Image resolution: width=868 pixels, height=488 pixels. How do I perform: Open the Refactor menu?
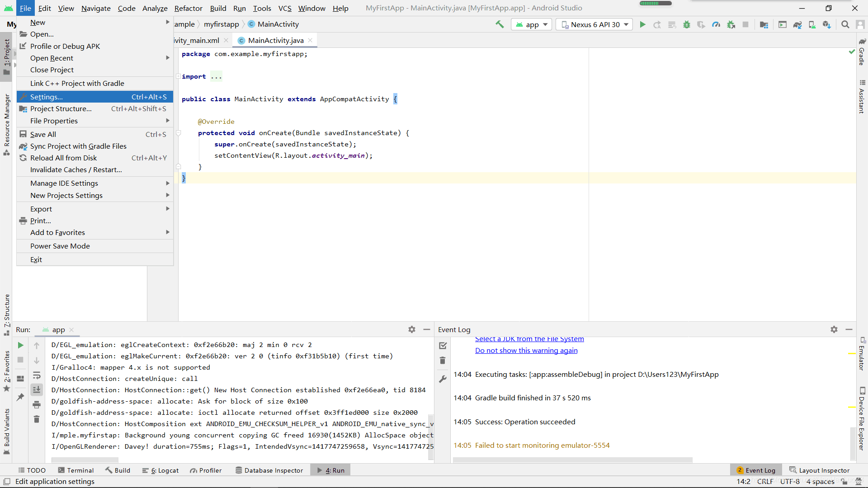[188, 8]
